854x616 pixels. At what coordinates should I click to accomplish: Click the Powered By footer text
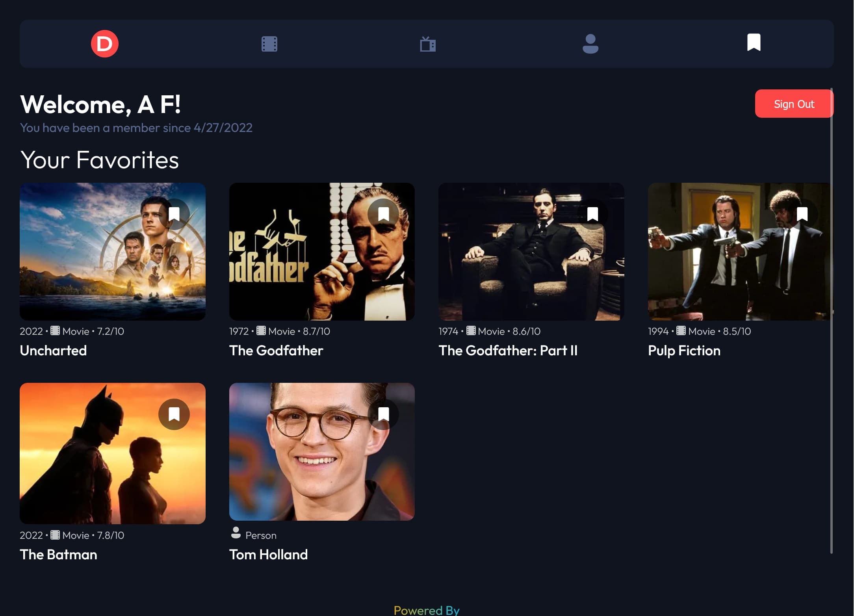point(427,610)
